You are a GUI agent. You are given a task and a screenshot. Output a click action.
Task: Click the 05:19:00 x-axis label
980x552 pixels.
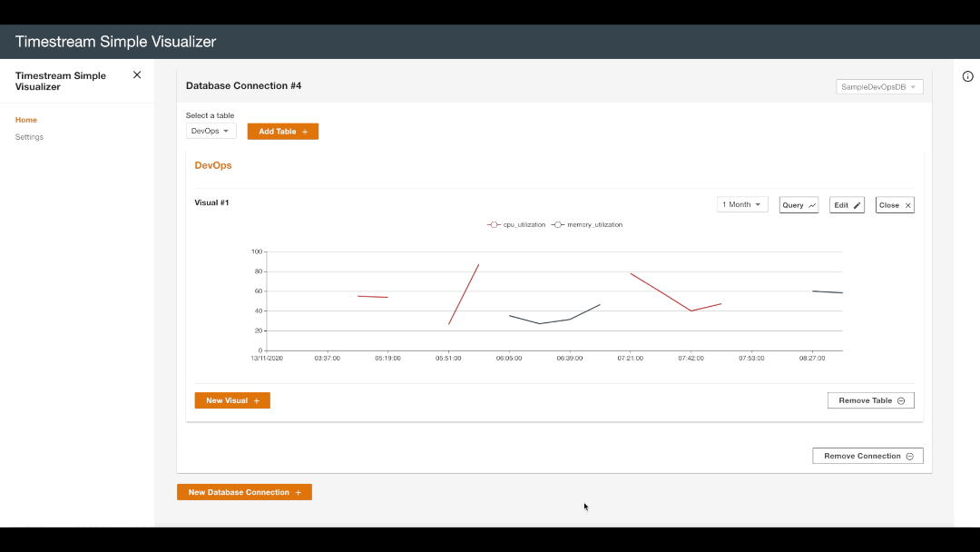point(387,359)
